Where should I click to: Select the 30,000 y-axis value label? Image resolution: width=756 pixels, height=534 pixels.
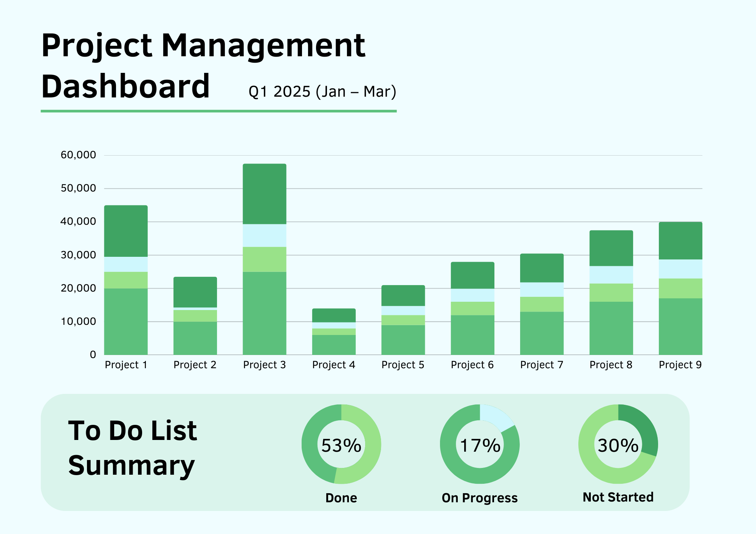tap(78, 255)
